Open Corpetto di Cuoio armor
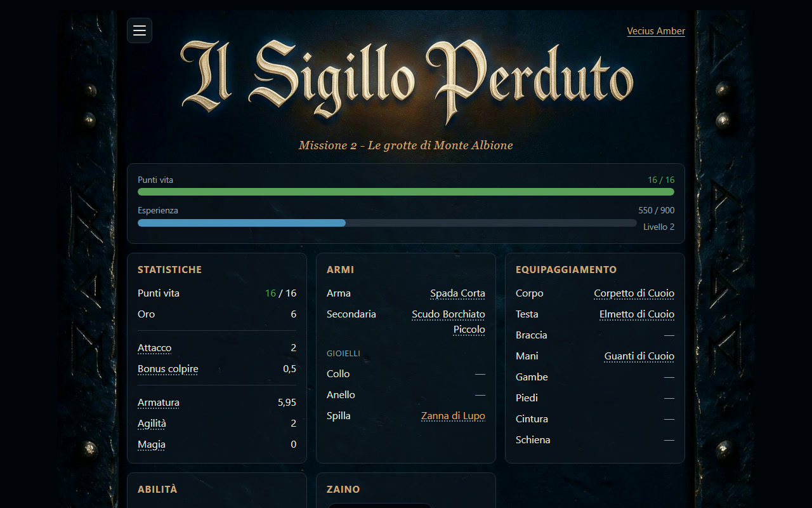The image size is (812, 508). coord(634,293)
